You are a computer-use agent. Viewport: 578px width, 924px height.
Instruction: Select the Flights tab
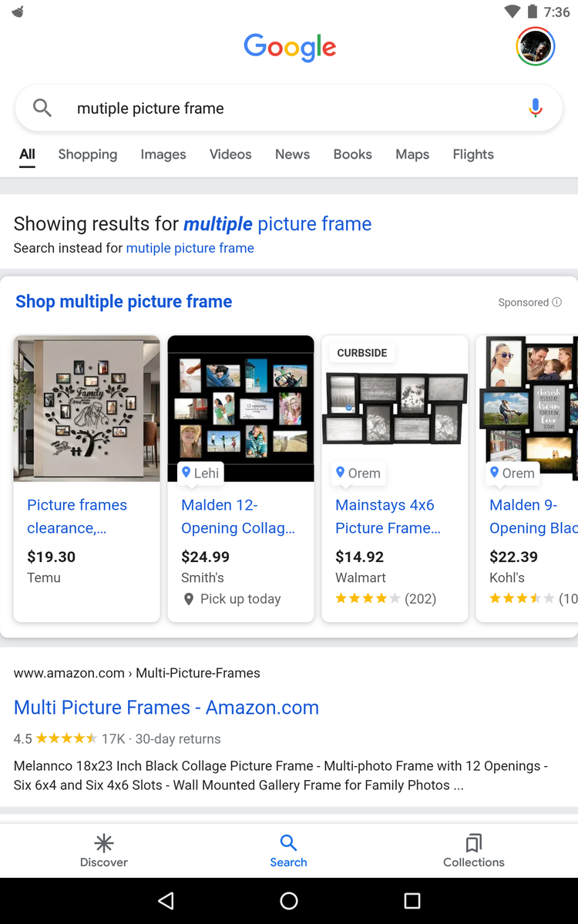(473, 155)
